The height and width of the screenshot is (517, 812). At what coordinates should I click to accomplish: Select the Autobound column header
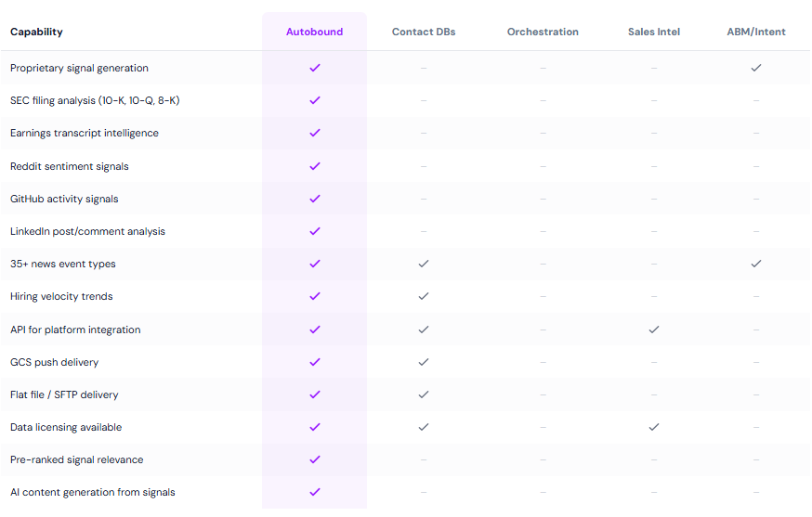pyautogui.click(x=314, y=32)
